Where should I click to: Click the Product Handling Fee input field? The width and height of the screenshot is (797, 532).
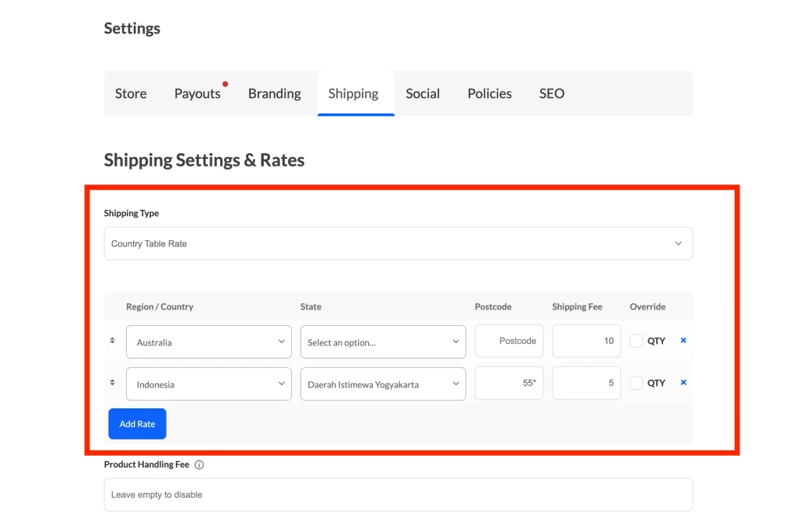pyautogui.click(x=398, y=495)
